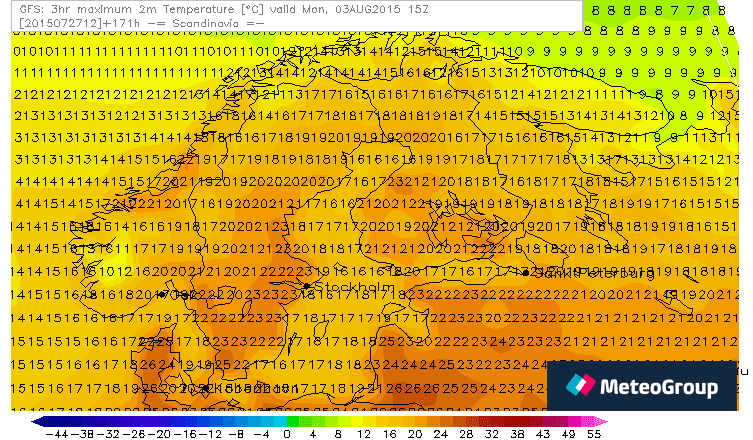
Task: Click the 55 label on temperature scale
Action: pyautogui.click(x=593, y=434)
